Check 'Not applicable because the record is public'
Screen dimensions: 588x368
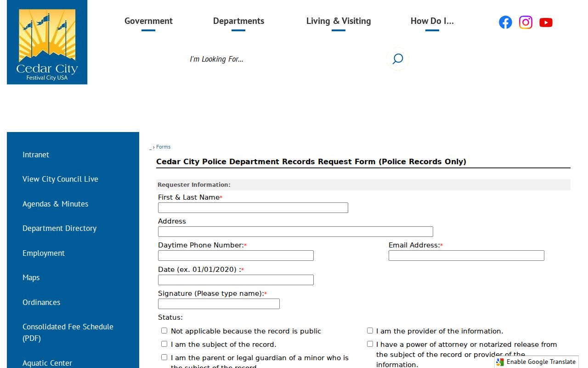[164, 330]
